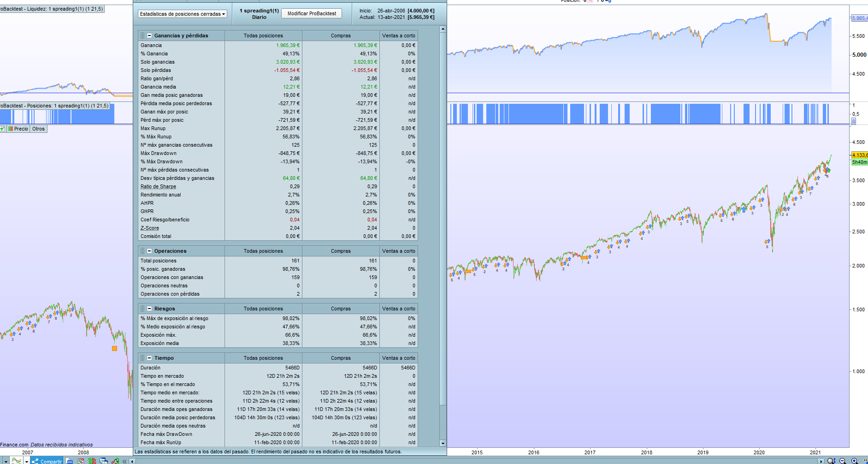
Task: Click the 2019 label on the time axis
Action: (703, 452)
